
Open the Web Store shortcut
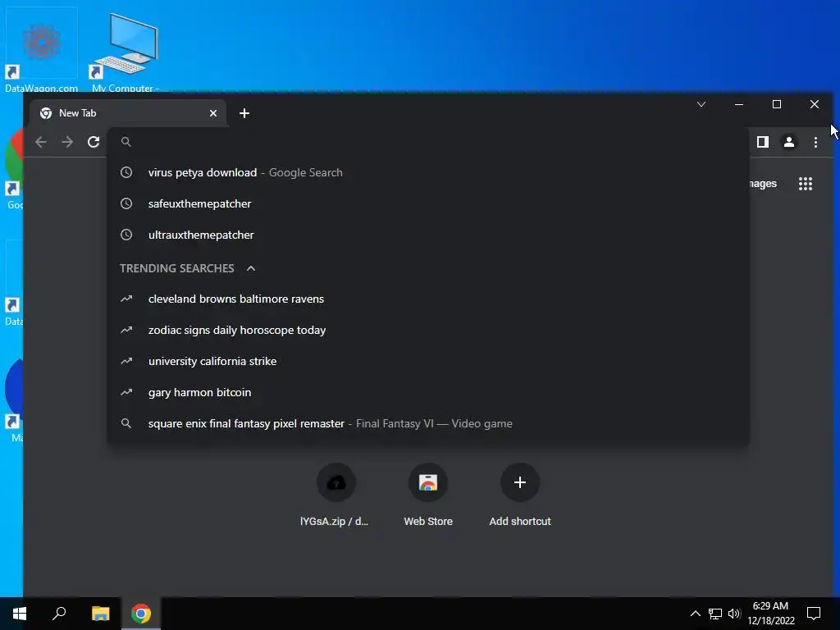pos(428,495)
